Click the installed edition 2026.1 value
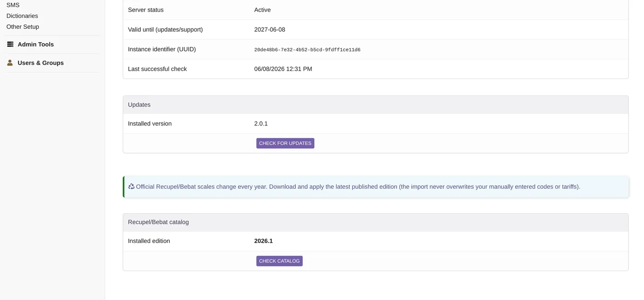The height and width of the screenshot is (300, 644). click(x=263, y=241)
